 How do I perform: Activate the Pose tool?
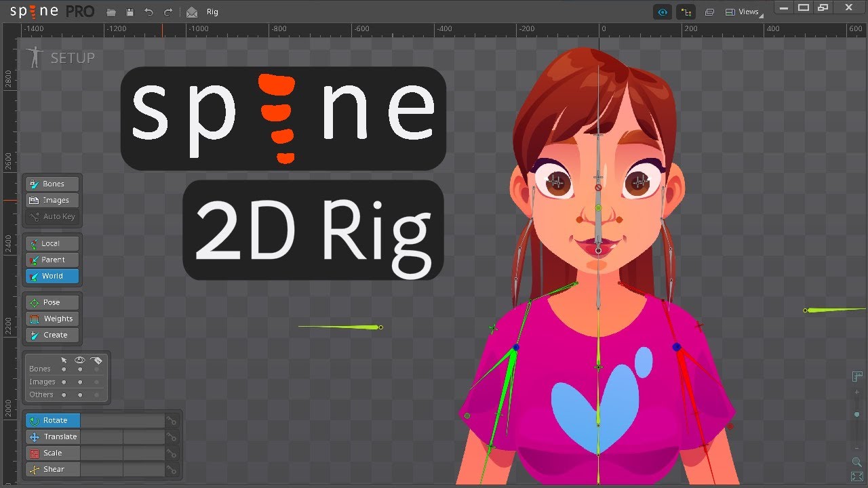53,302
